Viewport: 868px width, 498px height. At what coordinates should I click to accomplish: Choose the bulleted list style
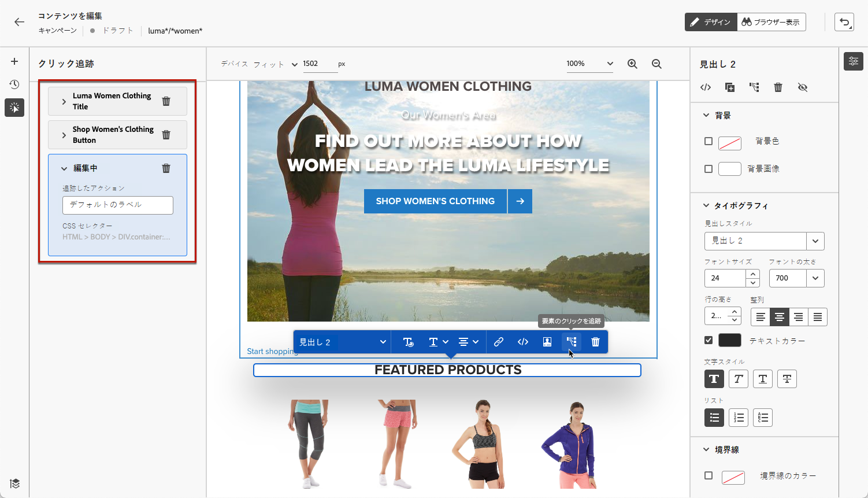coord(714,418)
